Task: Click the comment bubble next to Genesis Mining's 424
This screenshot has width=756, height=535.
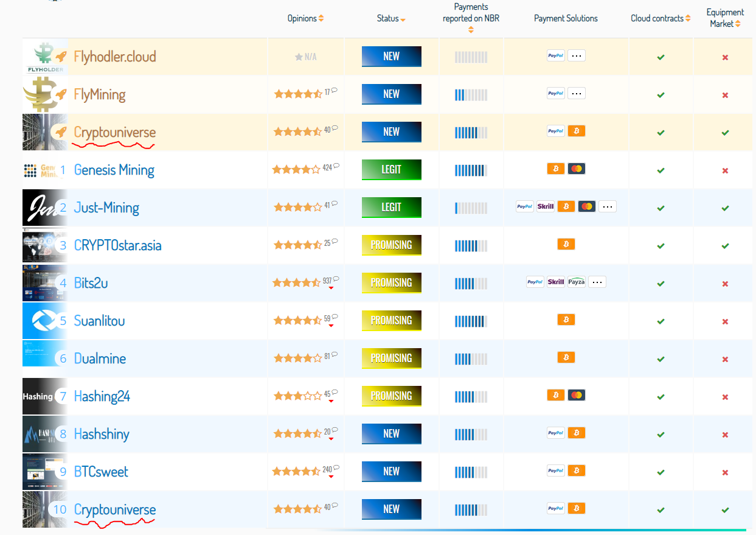Action: (336, 166)
